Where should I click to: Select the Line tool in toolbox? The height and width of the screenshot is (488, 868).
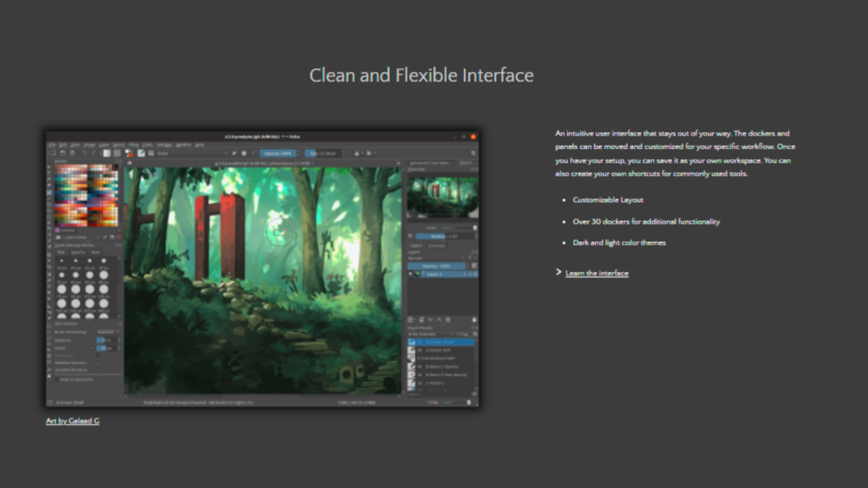point(48,198)
